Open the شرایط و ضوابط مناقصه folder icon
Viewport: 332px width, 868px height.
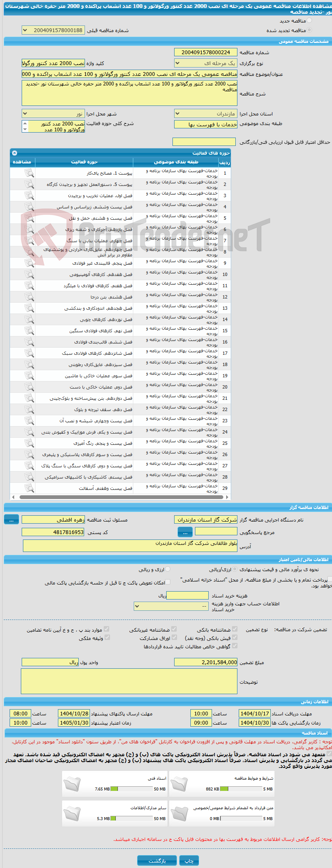point(179,784)
